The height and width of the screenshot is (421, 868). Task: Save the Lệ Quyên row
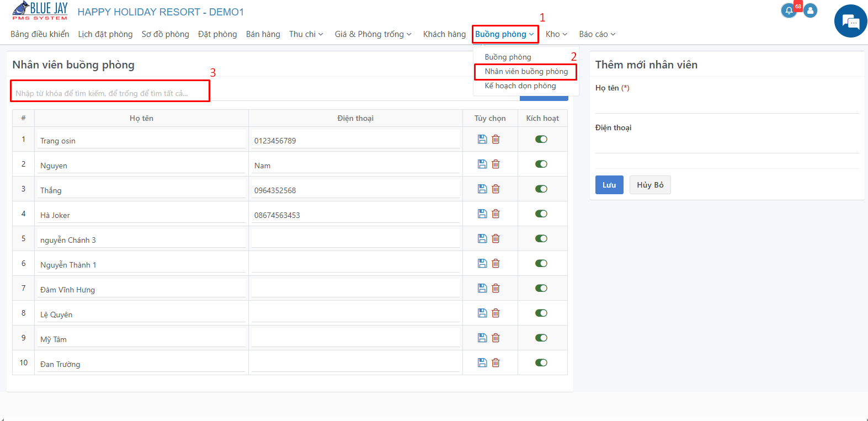click(x=482, y=313)
